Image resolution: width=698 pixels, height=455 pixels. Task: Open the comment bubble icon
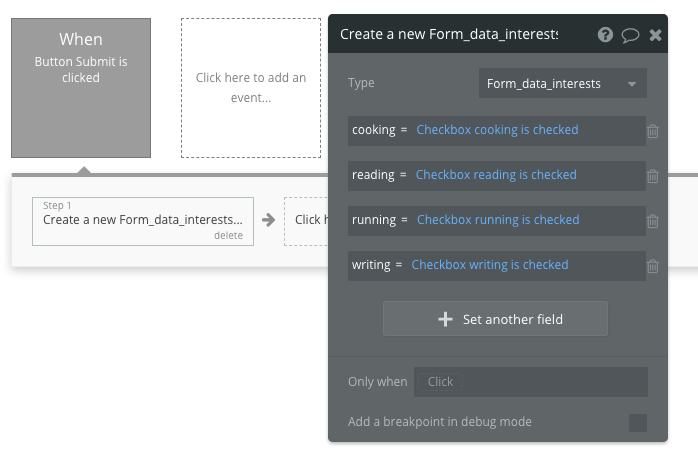[630, 34]
